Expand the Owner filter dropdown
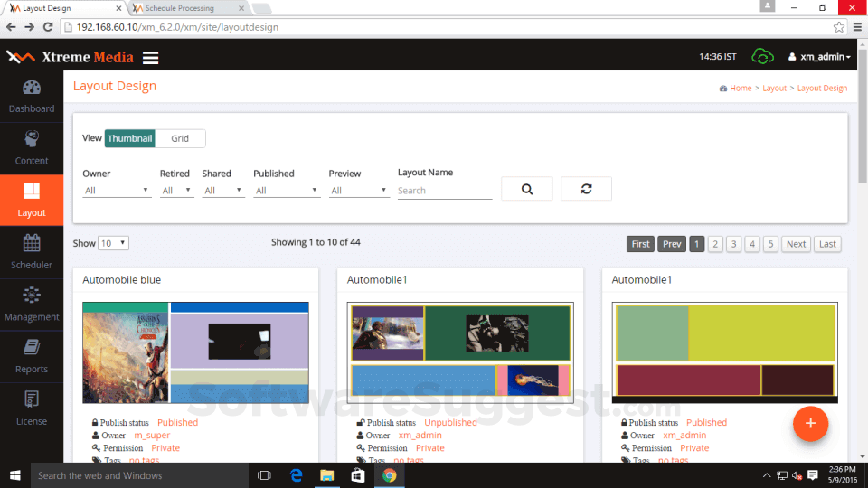Image resolution: width=868 pixels, height=488 pixels. tap(117, 191)
